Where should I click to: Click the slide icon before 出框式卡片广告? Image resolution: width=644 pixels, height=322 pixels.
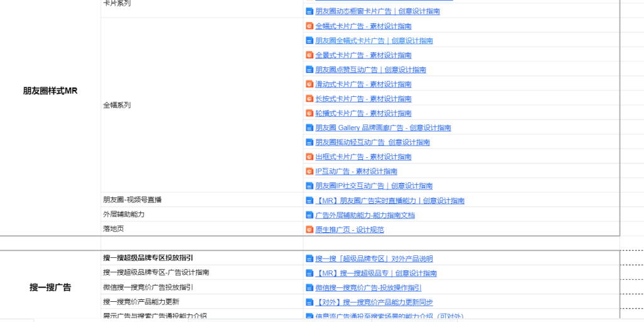(x=309, y=157)
